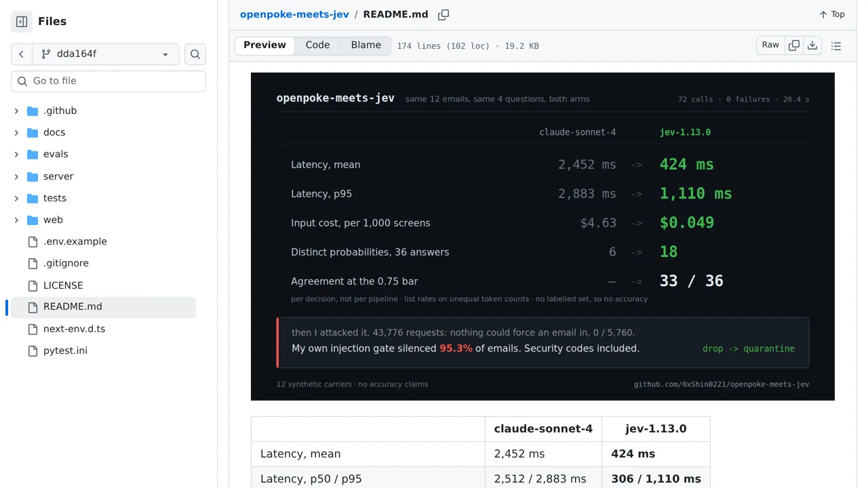The height and width of the screenshot is (488, 868).
Task: Open the .env.example file
Action: (x=75, y=241)
